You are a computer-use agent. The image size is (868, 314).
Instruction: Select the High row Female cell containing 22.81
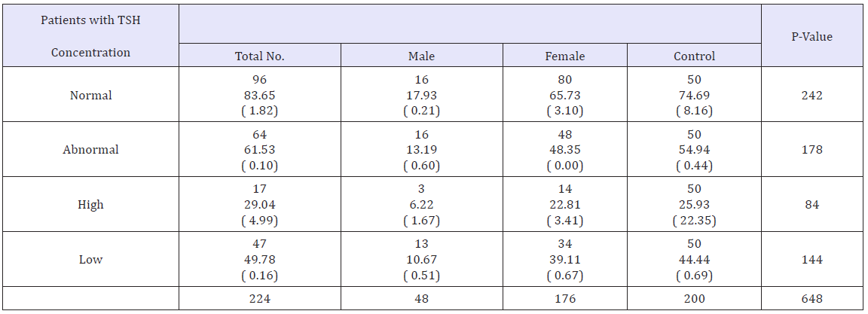coord(565,205)
